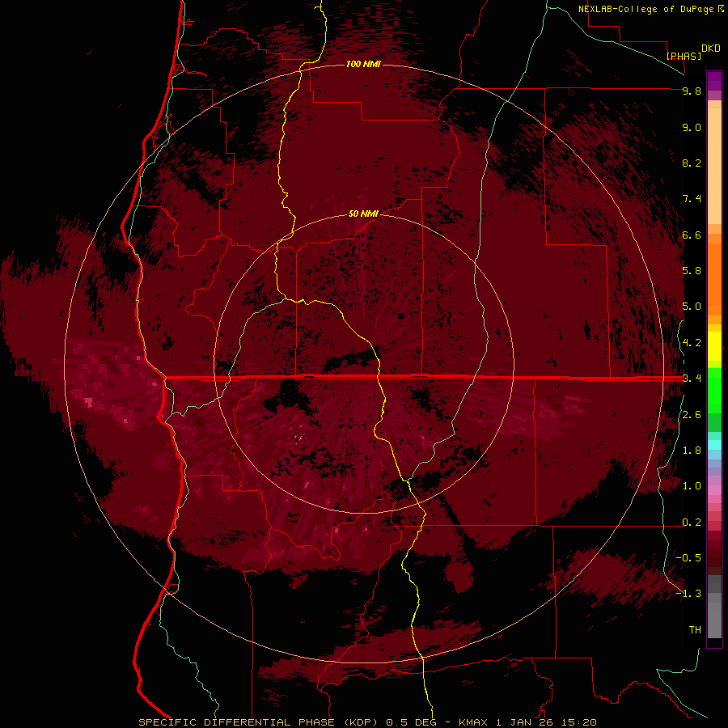Click the TH threshold label on the scale
Viewport: 728px width, 728px height.
[695, 630]
